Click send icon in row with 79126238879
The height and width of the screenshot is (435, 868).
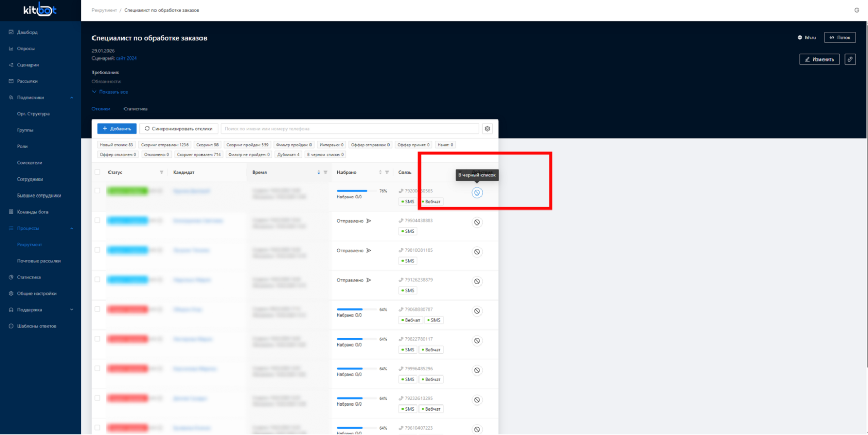[x=369, y=280]
